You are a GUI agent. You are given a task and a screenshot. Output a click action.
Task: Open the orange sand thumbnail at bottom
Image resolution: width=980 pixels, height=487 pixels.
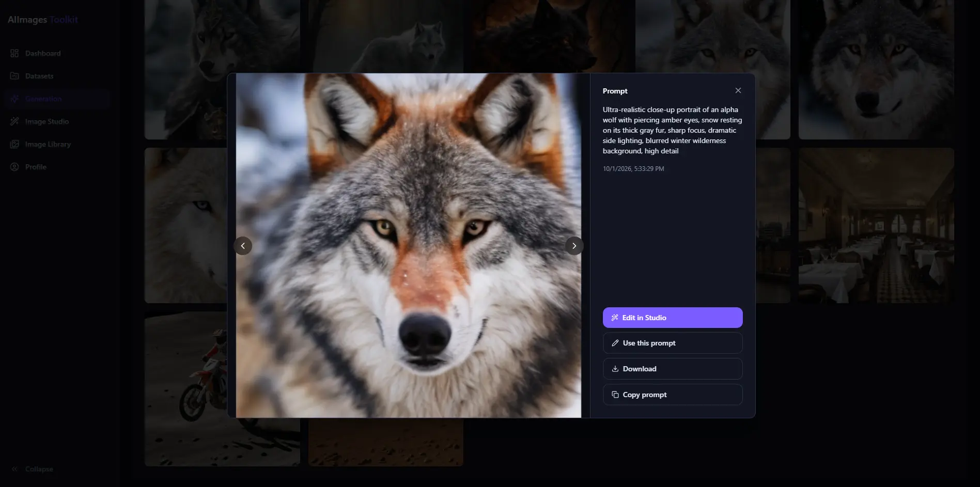point(386,442)
